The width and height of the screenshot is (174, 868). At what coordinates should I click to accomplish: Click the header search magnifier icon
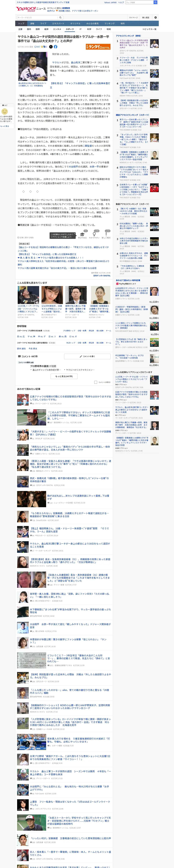pyautogui.click(x=60, y=18)
